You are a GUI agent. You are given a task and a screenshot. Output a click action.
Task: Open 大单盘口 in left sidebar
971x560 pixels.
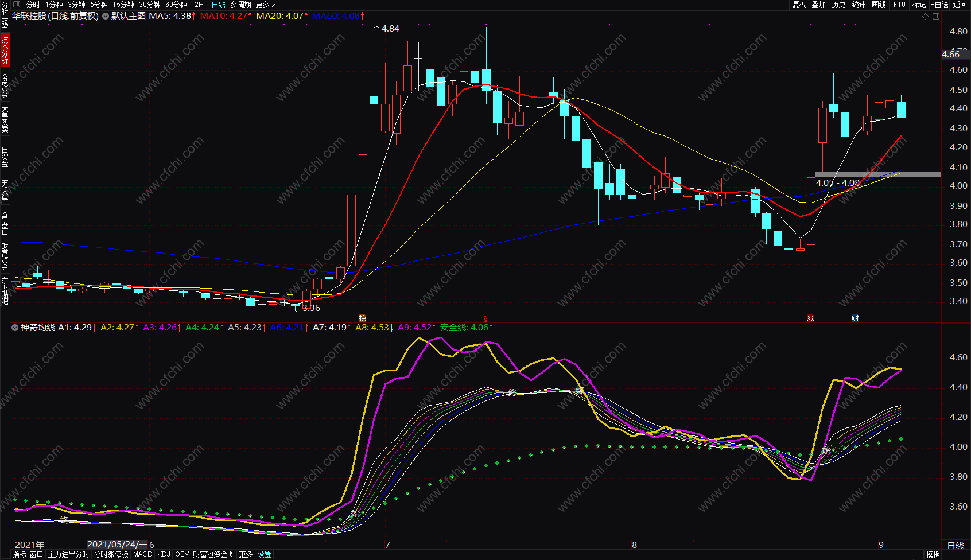pyautogui.click(x=5, y=222)
